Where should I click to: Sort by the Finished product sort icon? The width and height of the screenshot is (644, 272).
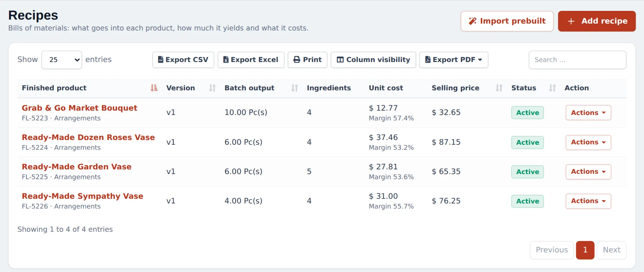point(154,88)
